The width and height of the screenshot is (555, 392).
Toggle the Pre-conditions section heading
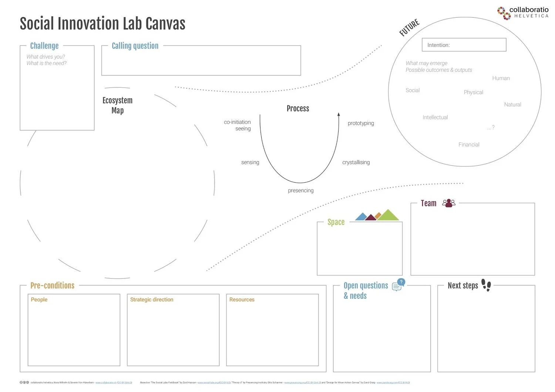pos(52,285)
